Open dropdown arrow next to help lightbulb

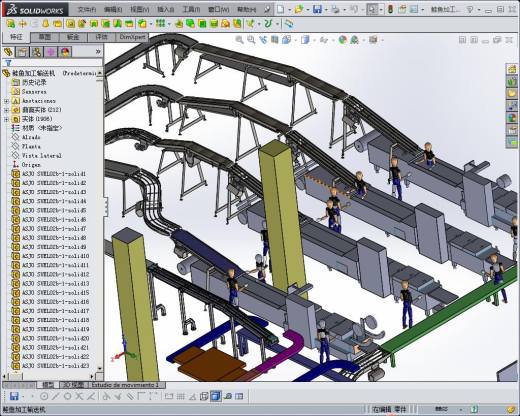[x=479, y=10]
